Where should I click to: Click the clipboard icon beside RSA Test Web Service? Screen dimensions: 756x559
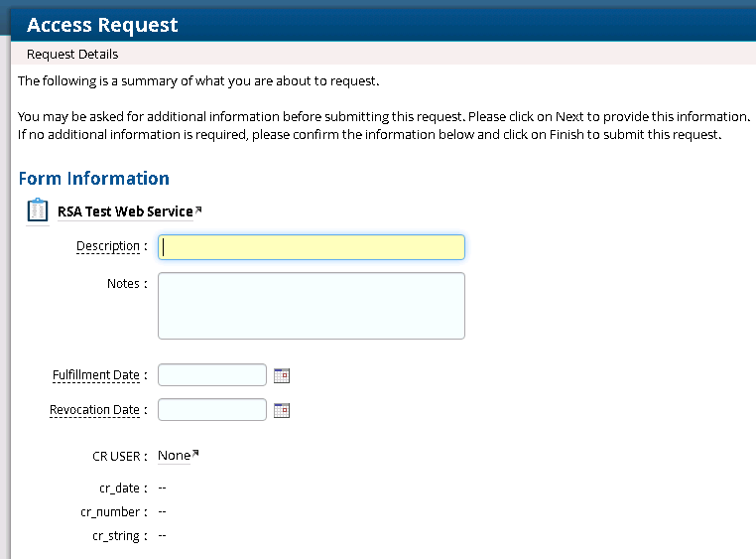(37, 210)
